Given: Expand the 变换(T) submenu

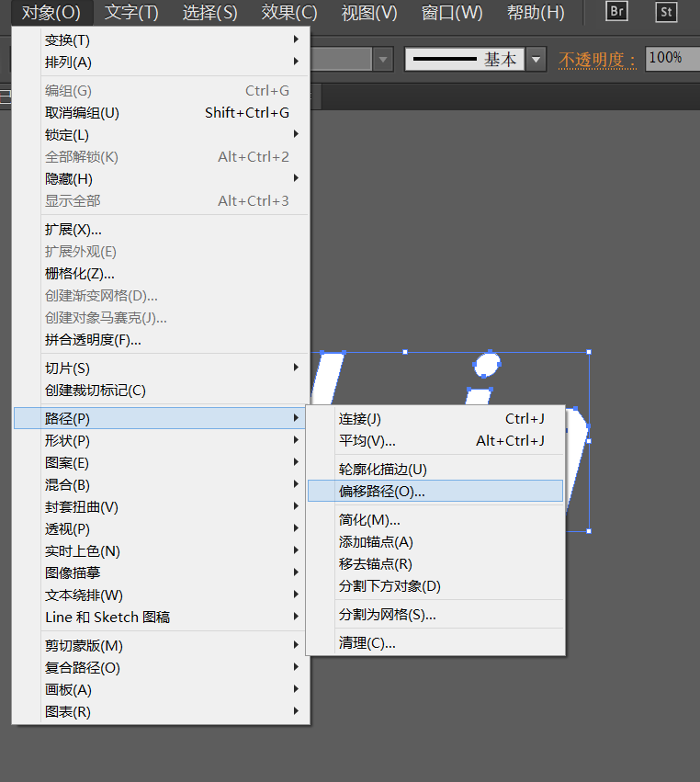Looking at the screenshot, I should coord(162,40).
